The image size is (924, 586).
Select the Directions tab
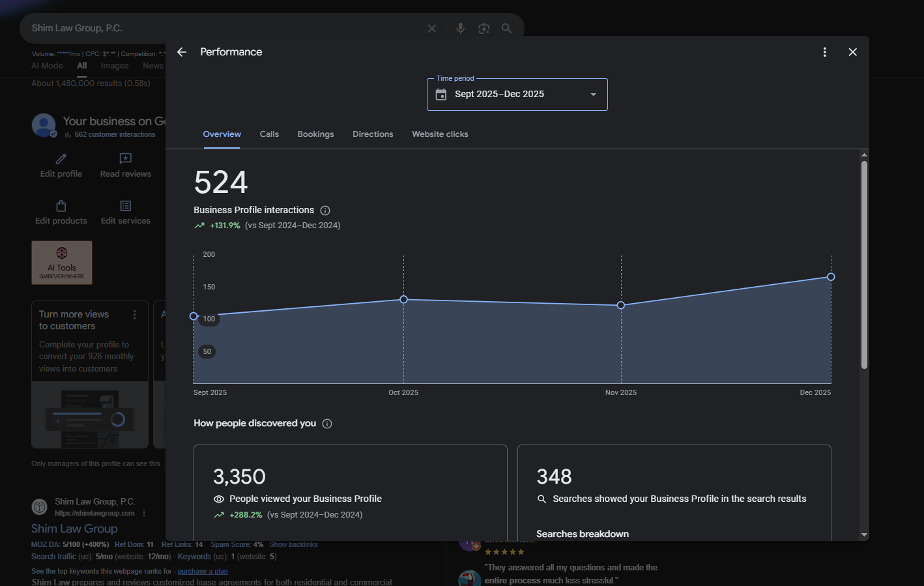[x=373, y=134]
